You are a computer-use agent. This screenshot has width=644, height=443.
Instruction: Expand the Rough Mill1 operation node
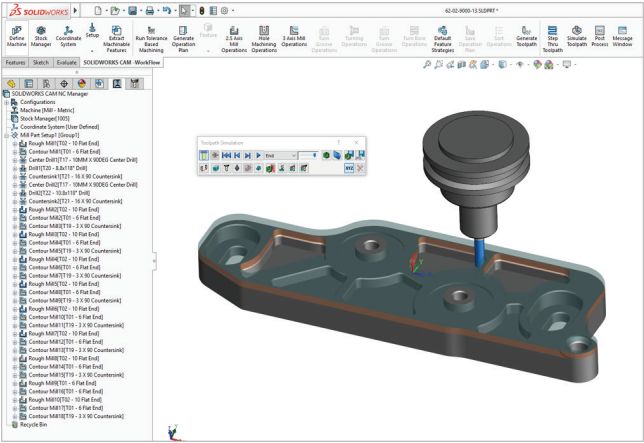(13, 144)
